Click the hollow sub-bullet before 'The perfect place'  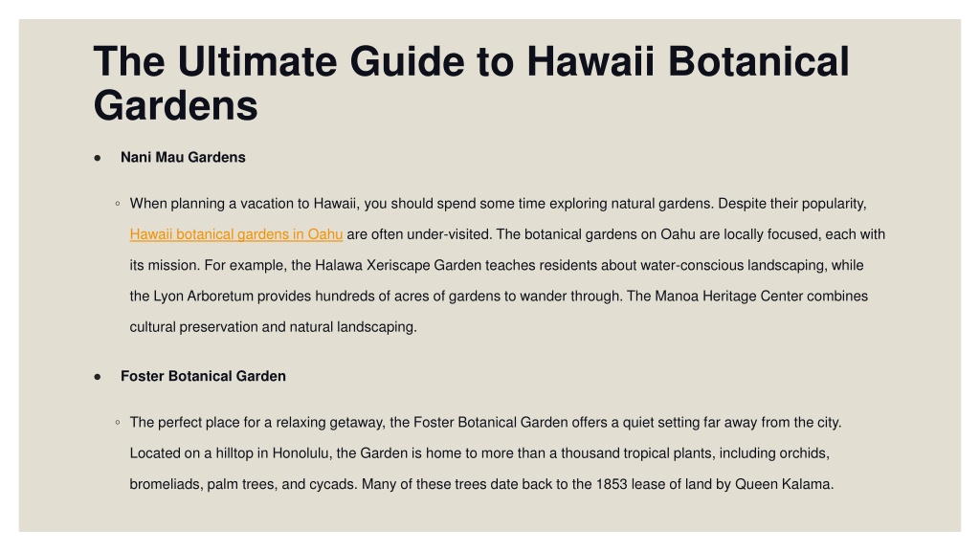118,422
